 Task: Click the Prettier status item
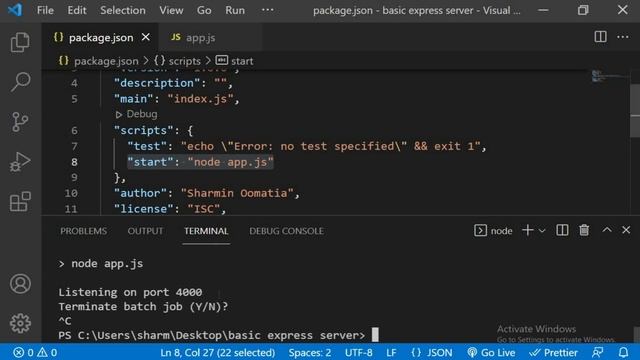coord(554,352)
